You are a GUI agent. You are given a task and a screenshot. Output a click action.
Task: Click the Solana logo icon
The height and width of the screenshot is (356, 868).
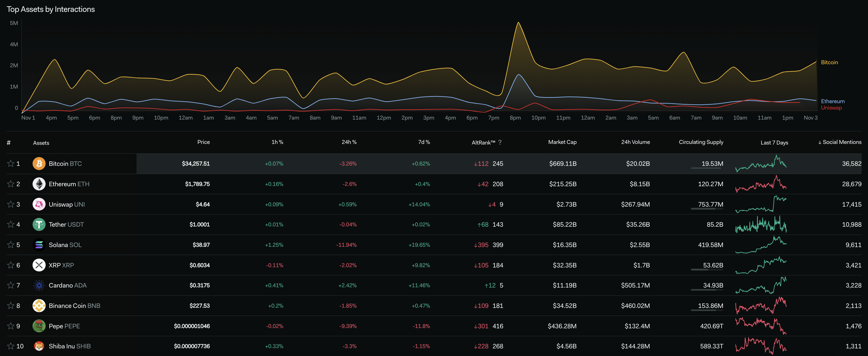point(39,245)
